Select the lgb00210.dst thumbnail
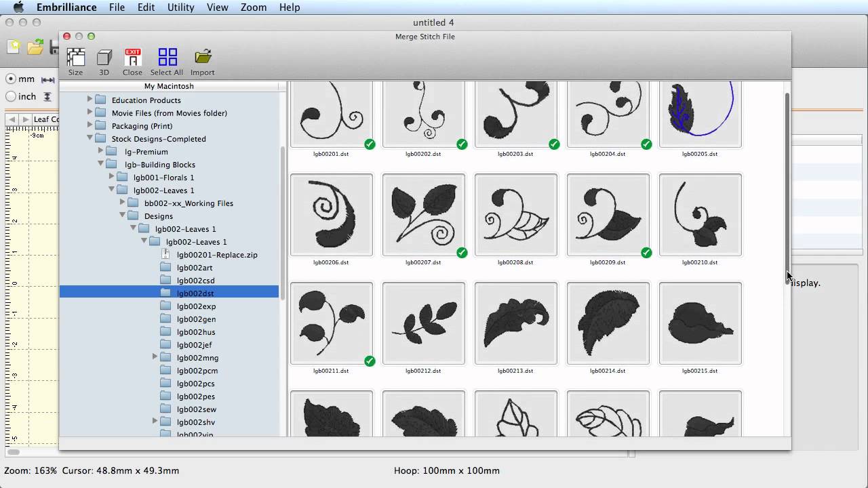Screen dimensions: 868x488 (701, 215)
